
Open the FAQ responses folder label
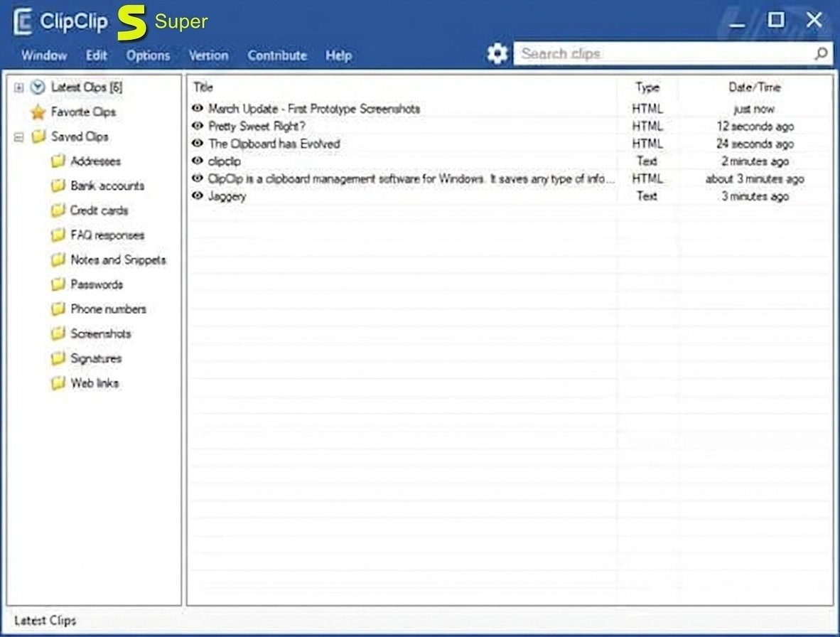click(x=108, y=235)
